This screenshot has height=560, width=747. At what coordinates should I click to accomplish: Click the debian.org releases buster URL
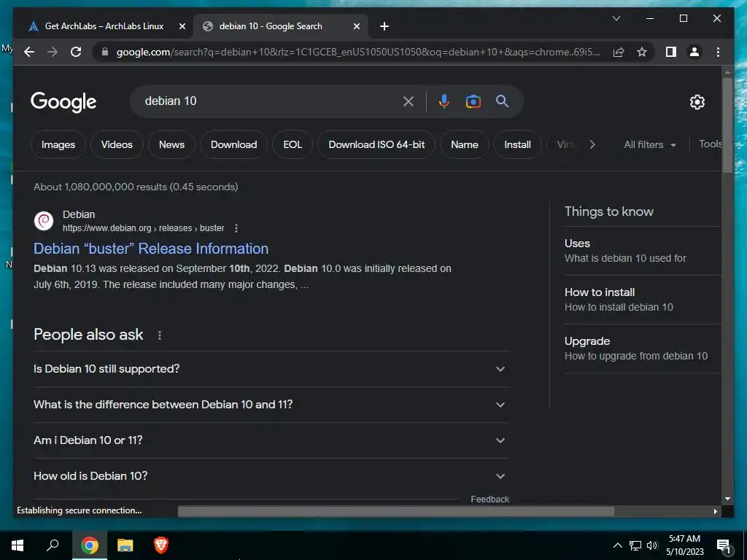pyautogui.click(x=144, y=228)
